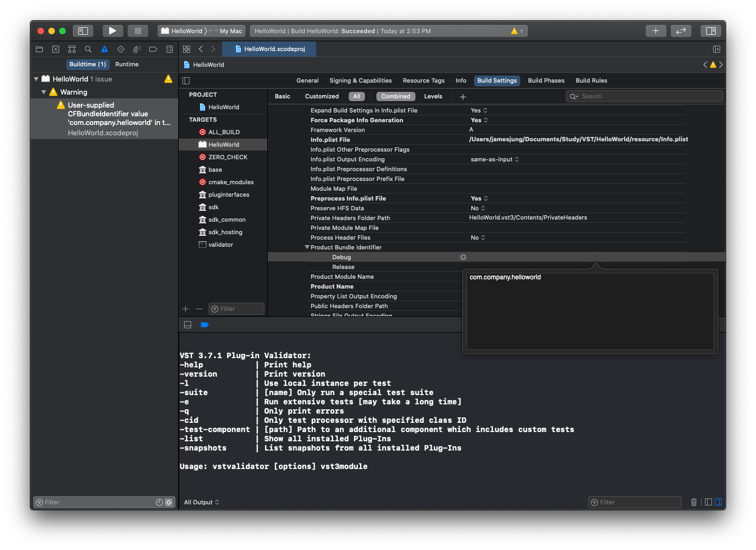Open the related items grid icon
Viewport: 756px width, 550px height.
186,49
